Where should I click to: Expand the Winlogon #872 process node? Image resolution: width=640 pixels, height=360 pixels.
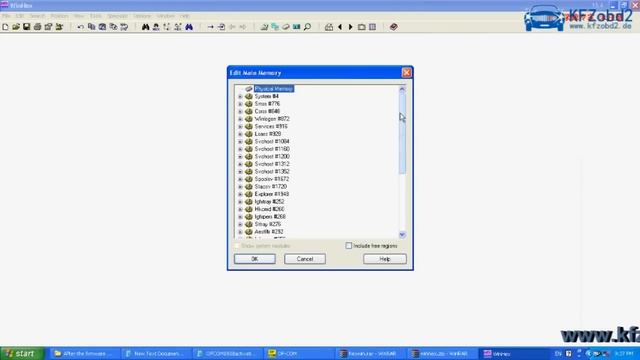[x=240, y=119]
